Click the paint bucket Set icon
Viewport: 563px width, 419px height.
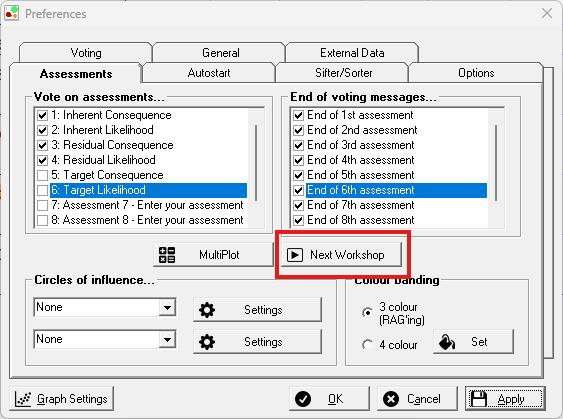pos(447,342)
